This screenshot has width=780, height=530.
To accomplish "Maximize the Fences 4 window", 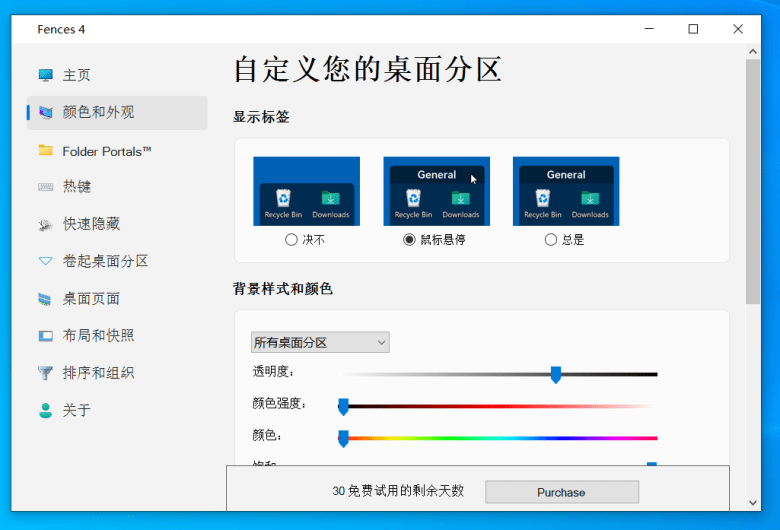I will [693, 29].
